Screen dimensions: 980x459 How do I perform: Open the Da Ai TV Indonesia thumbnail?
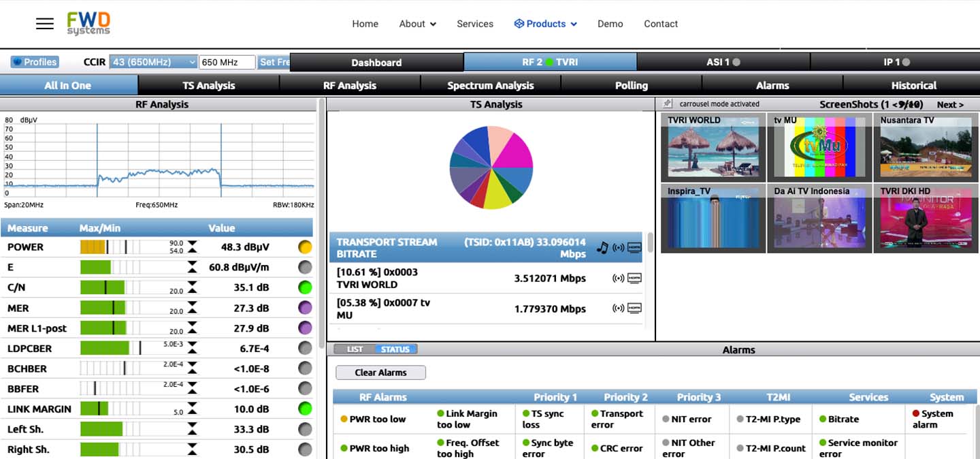point(819,218)
